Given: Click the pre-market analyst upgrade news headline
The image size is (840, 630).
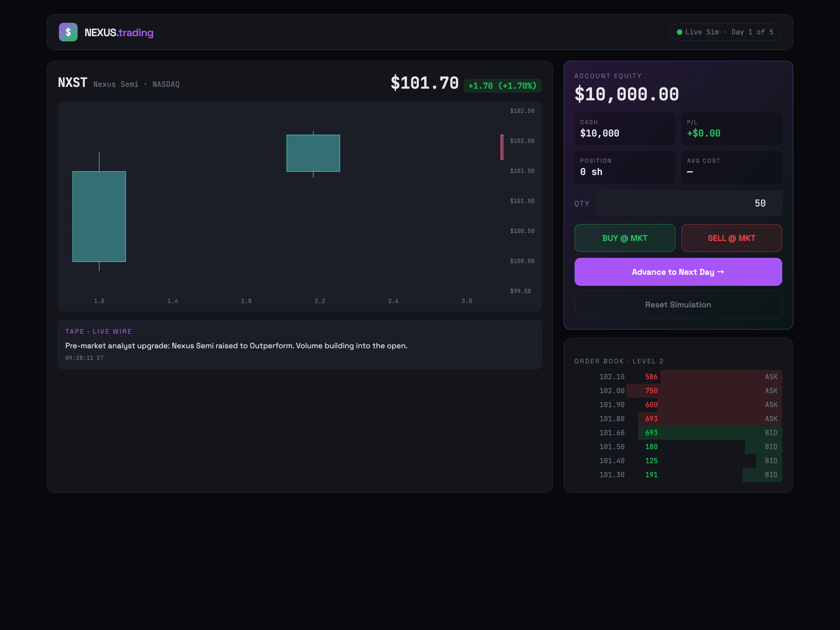Looking at the screenshot, I should tap(236, 346).
